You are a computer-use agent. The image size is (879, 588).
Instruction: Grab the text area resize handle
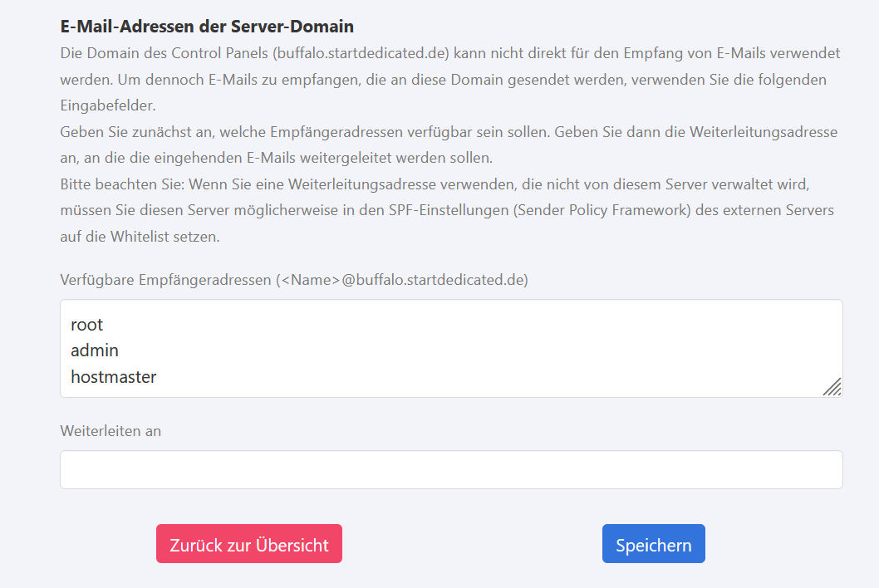832,387
